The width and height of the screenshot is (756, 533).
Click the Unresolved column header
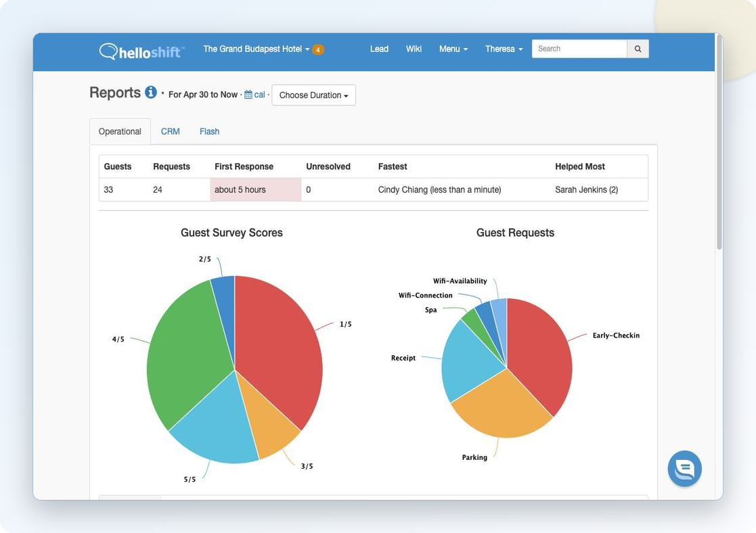[328, 166]
